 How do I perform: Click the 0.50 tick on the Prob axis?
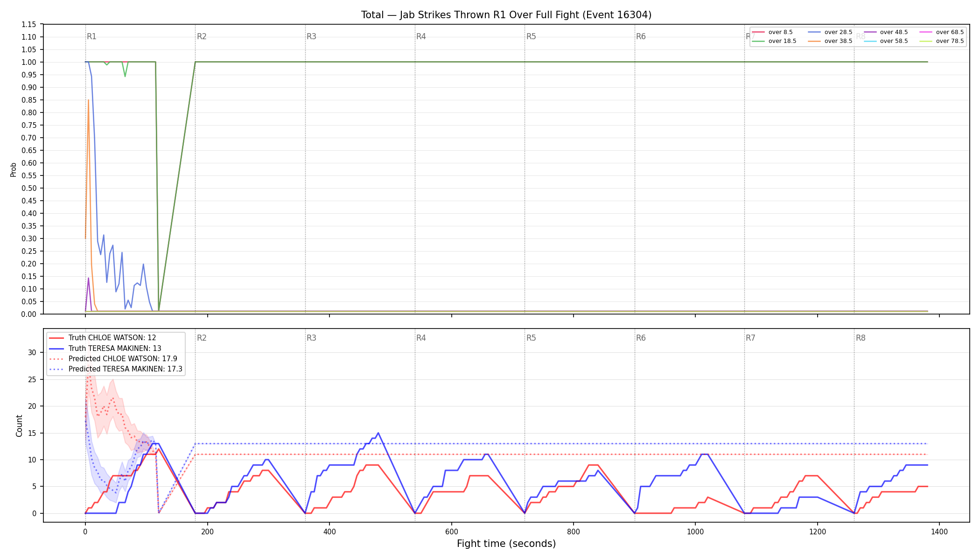(28, 188)
